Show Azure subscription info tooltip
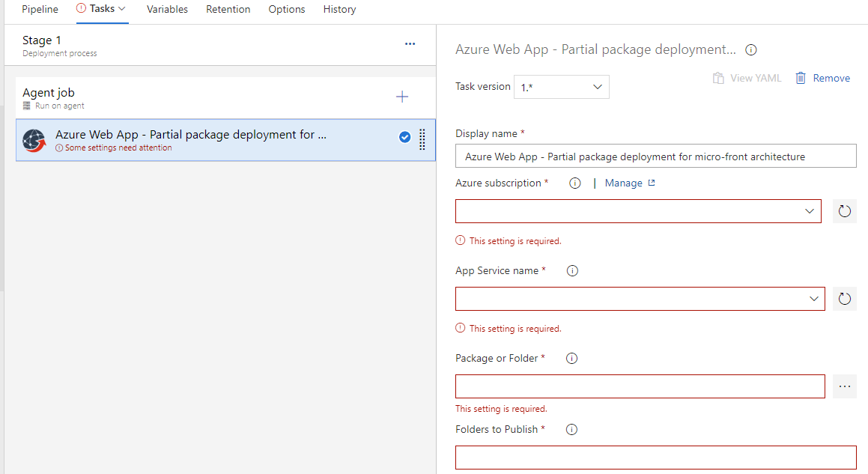868x474 pixels. (575, 183)
